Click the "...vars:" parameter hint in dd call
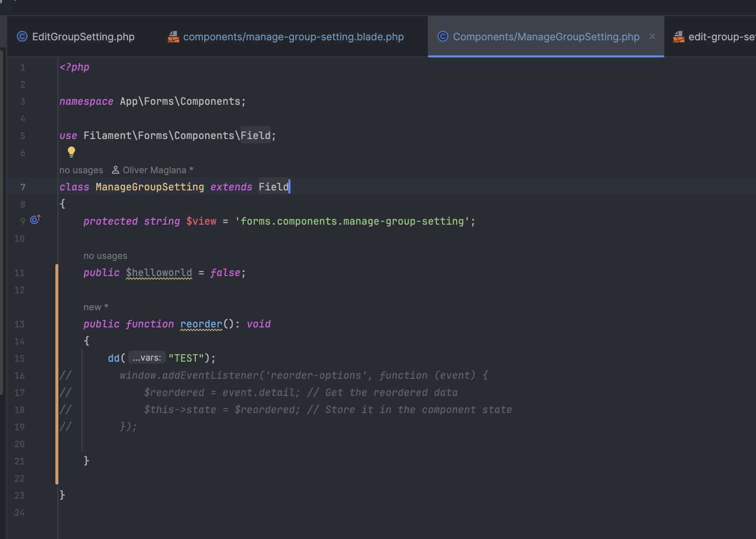756x539 pixels. 146,358
